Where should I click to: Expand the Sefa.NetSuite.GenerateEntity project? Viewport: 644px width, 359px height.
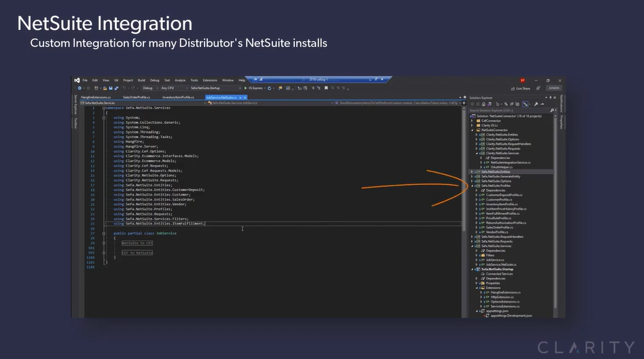point(472,176)
